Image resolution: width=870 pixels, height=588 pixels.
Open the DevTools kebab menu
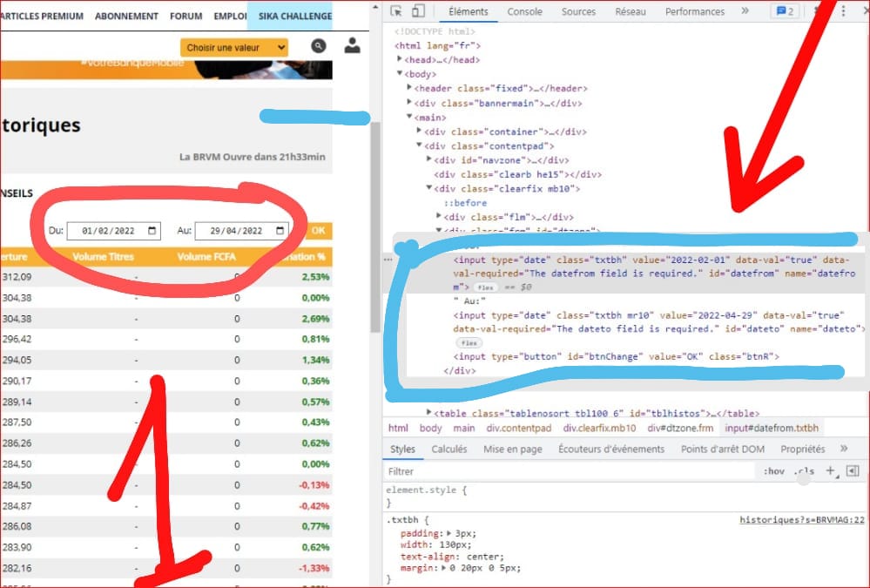point(843,11)
